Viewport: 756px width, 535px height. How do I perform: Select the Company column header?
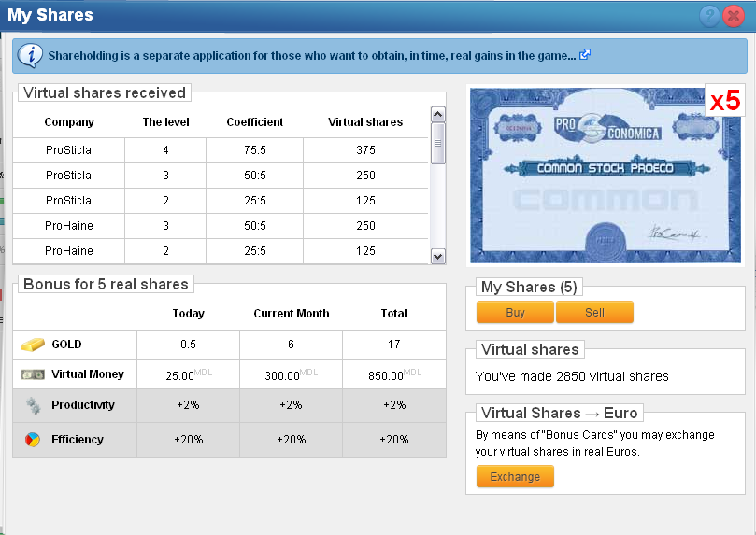pos(69,121)
